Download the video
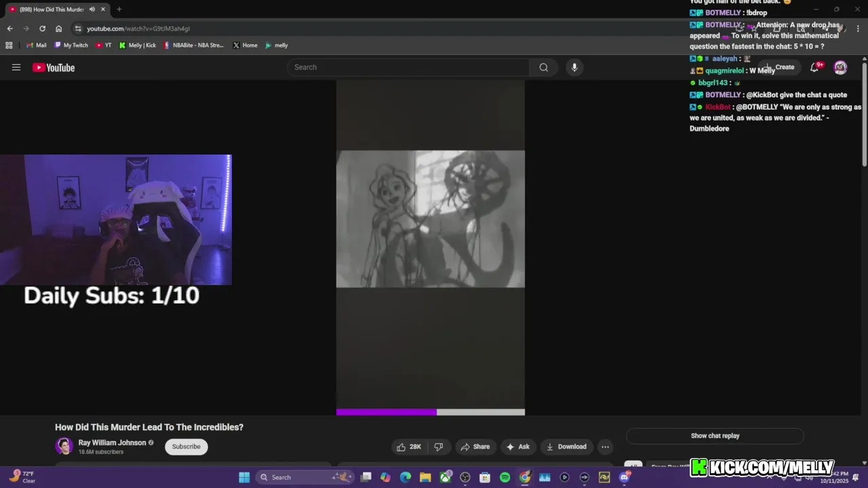Image resolution: width=868 pixels, height=488 pixels. point(567,447)
